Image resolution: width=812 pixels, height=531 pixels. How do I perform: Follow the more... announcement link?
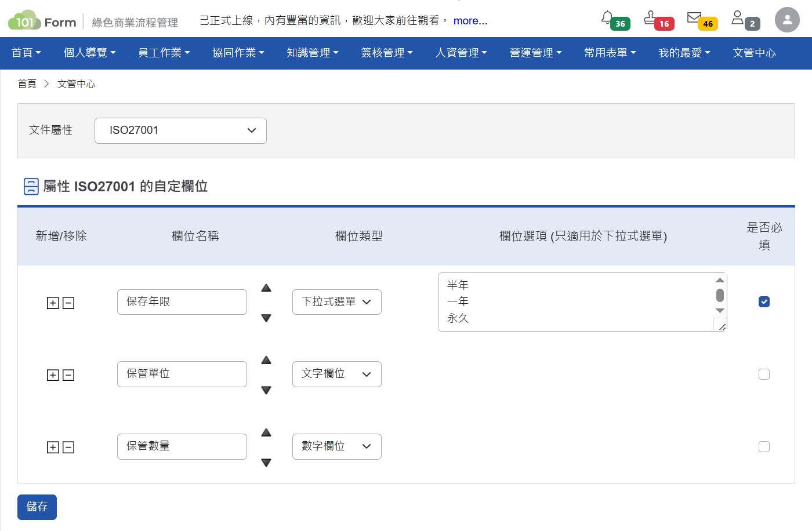pos(470,21)
